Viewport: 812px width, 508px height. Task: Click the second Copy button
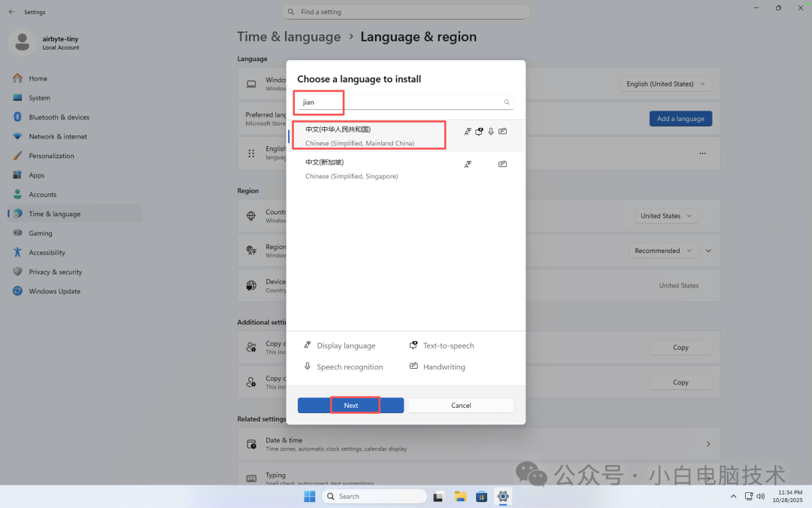point(680,382)
